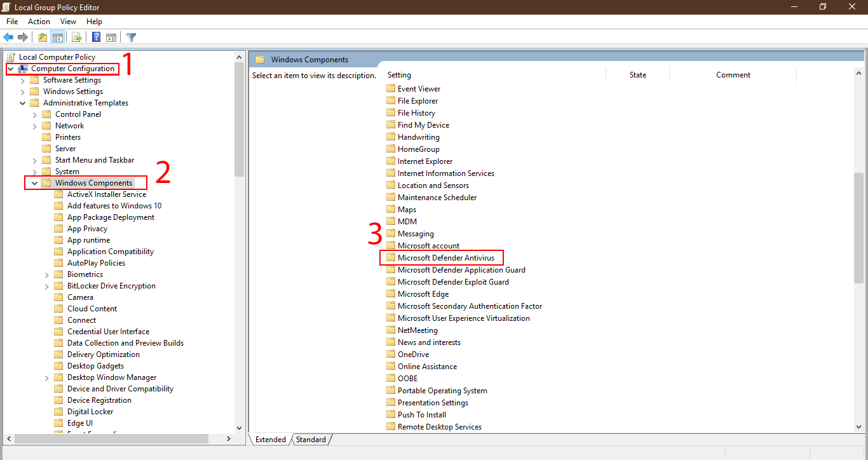Viewport: 868px width, 460px height.
Task: Collapse the Computer Configuration node
Action: pos(10,69)
